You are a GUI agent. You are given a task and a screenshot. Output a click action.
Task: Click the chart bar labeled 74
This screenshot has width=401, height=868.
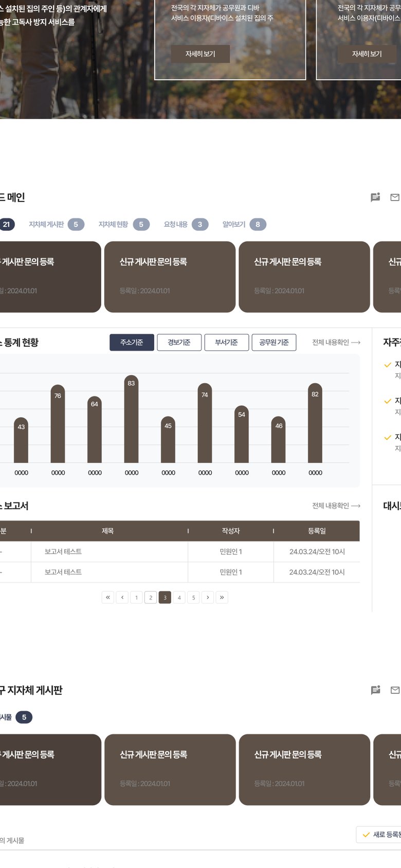tap(205, 423)
